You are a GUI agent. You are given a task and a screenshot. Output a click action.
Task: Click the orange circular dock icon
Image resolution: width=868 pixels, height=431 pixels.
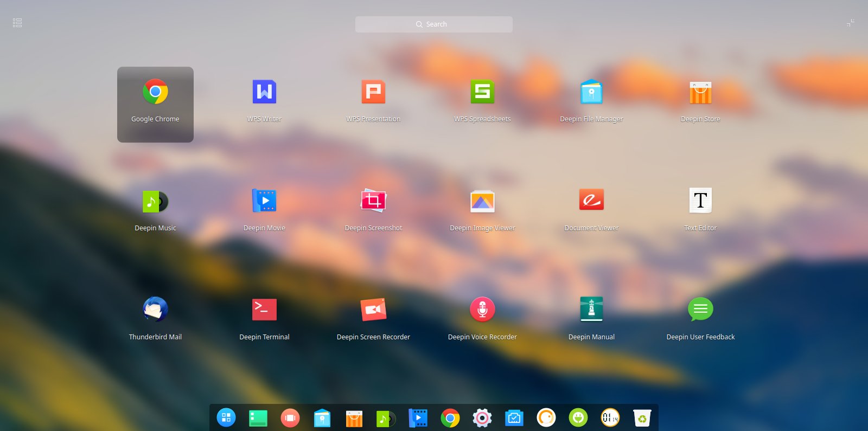tap(546, 417)
